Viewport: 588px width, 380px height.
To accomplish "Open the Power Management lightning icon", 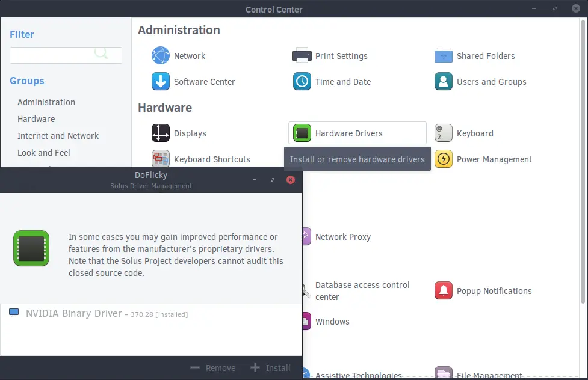I will click(443, 159).
